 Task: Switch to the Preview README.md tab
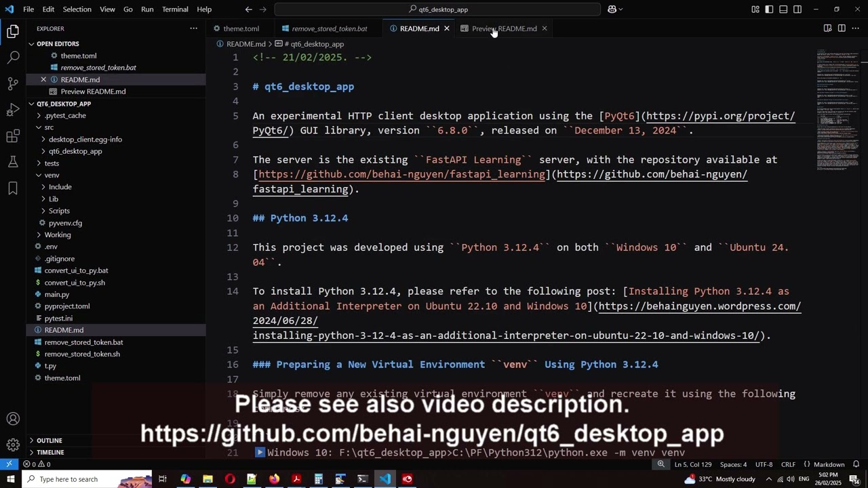tap(504, 28)
